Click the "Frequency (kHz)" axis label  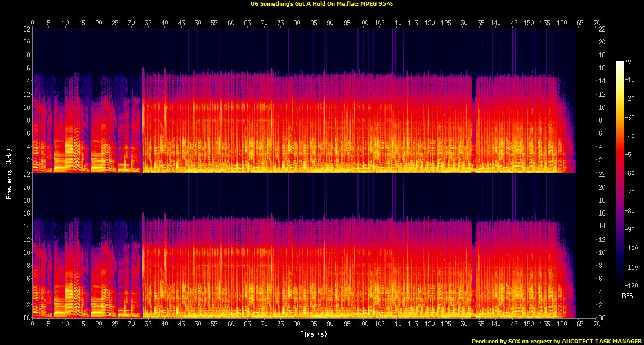9,173
